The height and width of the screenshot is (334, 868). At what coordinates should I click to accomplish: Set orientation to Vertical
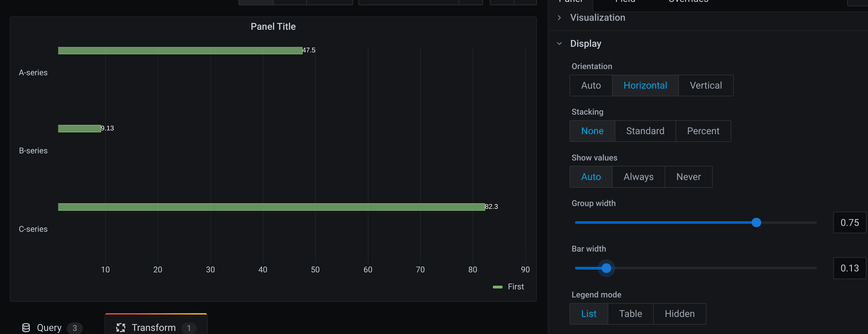point(706,86)
